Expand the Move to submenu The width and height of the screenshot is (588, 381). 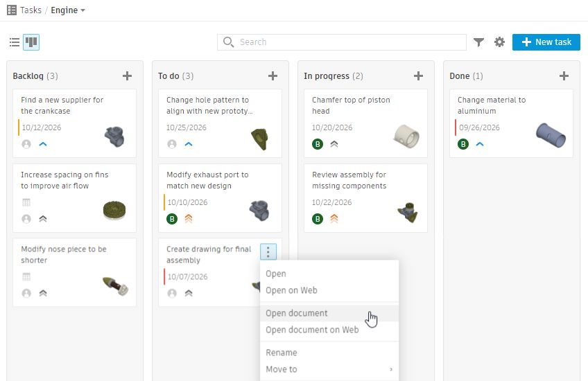(x=329, y=369)
